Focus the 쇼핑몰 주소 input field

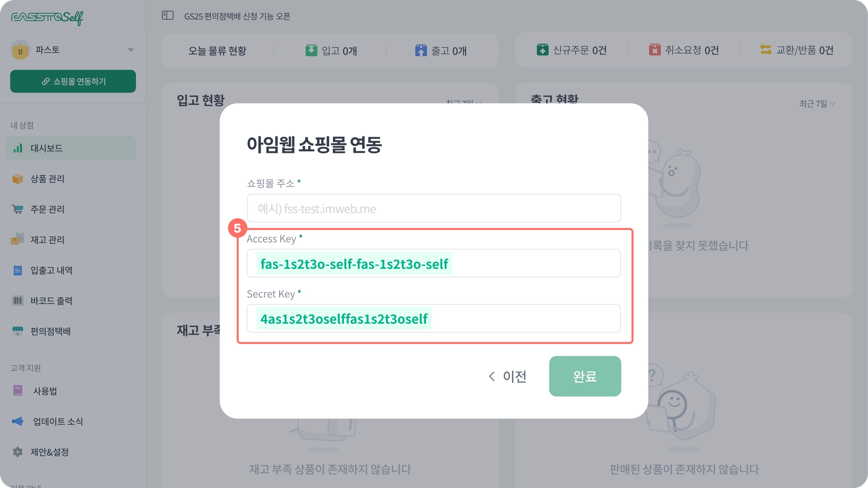pyautogui.click(x=434, y=208)
